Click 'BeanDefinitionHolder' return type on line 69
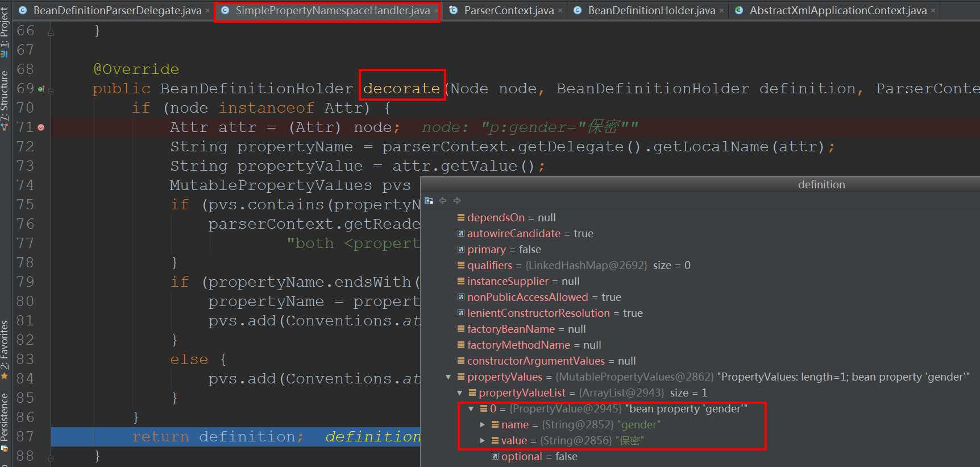The image size is (980, 467). 256,88
